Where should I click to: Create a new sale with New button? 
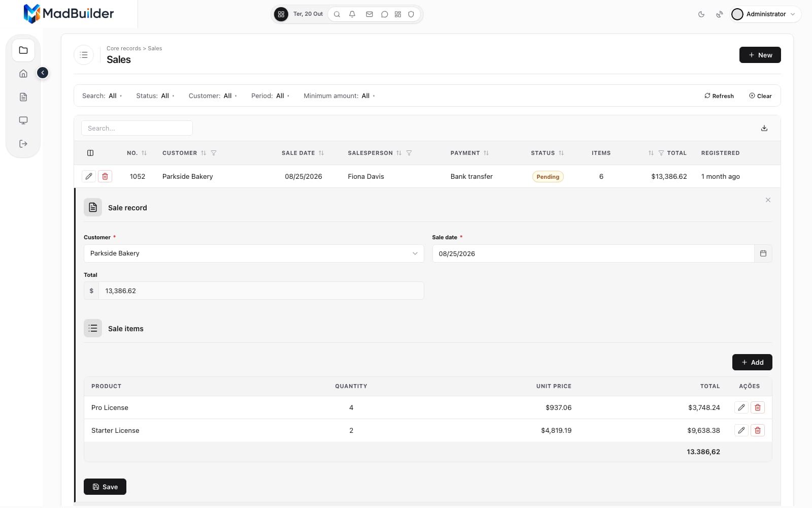click(760, 55)
